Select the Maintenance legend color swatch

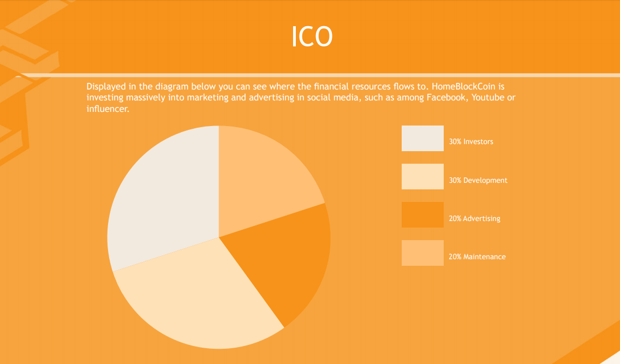[x=422, y=253]
